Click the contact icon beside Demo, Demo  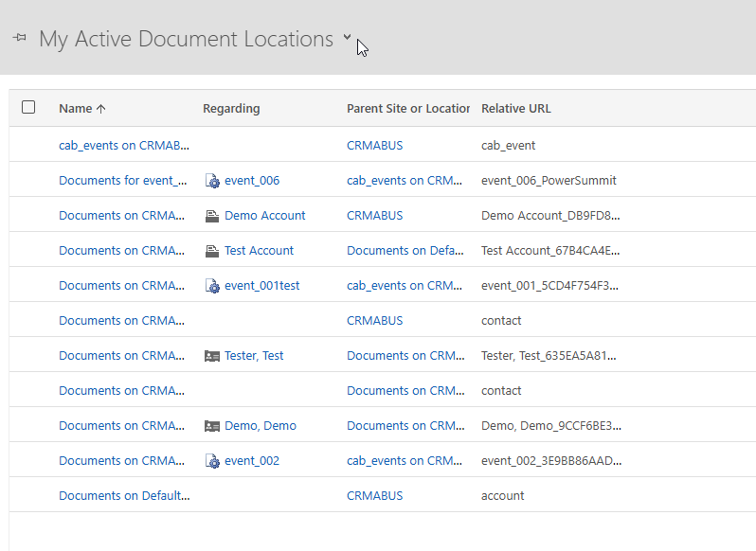click(x=212, y=426)
